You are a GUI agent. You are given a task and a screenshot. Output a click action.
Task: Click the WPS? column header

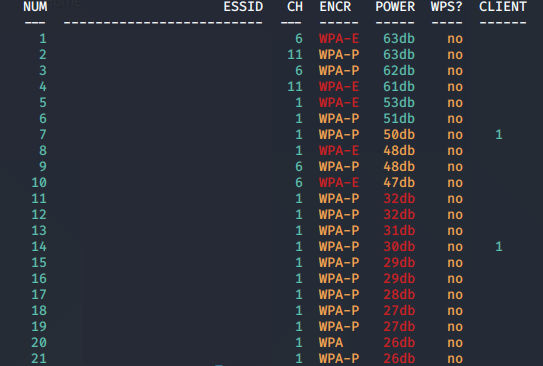point(447,7)
